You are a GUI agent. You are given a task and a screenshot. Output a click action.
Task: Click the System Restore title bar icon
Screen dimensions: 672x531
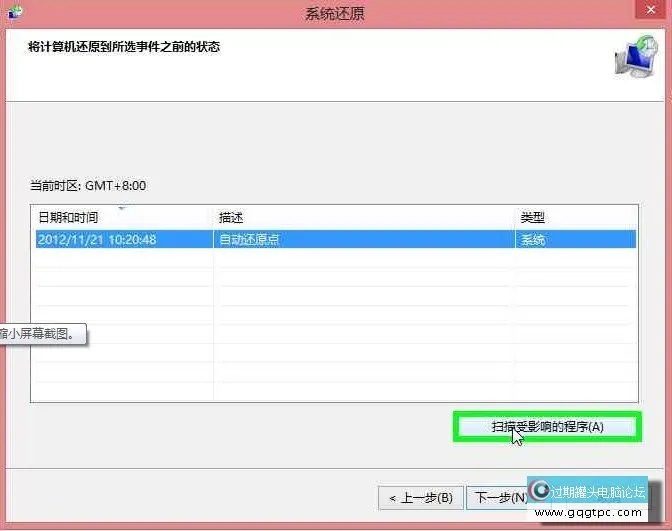(x=15, y=12)
